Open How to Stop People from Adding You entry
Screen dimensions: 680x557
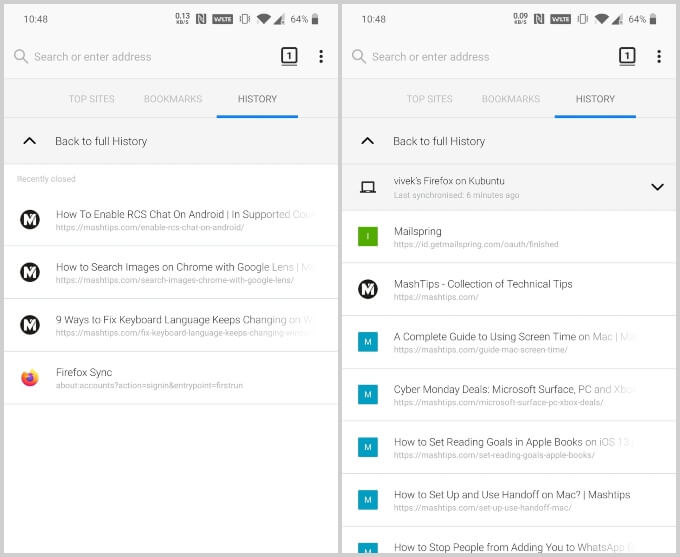509,541
